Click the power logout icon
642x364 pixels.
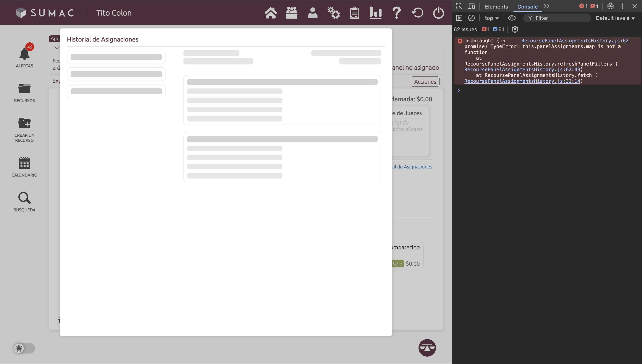point(438,13)
